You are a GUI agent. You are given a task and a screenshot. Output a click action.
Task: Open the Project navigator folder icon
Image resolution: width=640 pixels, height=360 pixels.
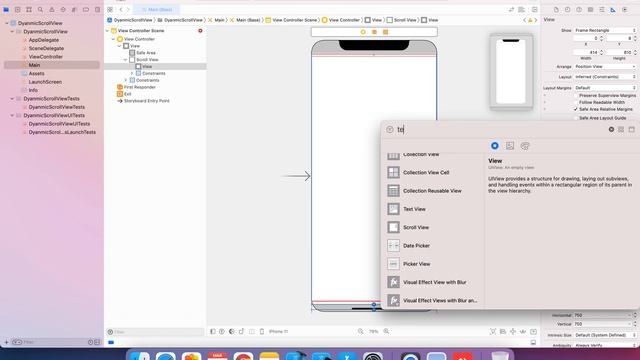(6, 9)
